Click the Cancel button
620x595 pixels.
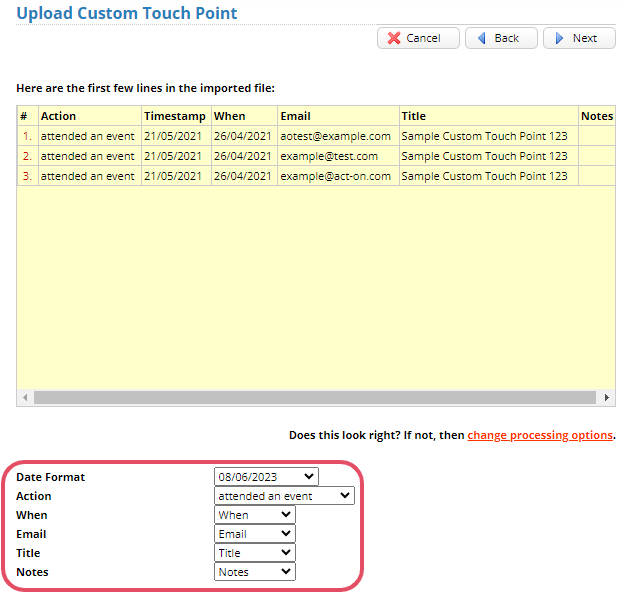[x=418, y=38]
